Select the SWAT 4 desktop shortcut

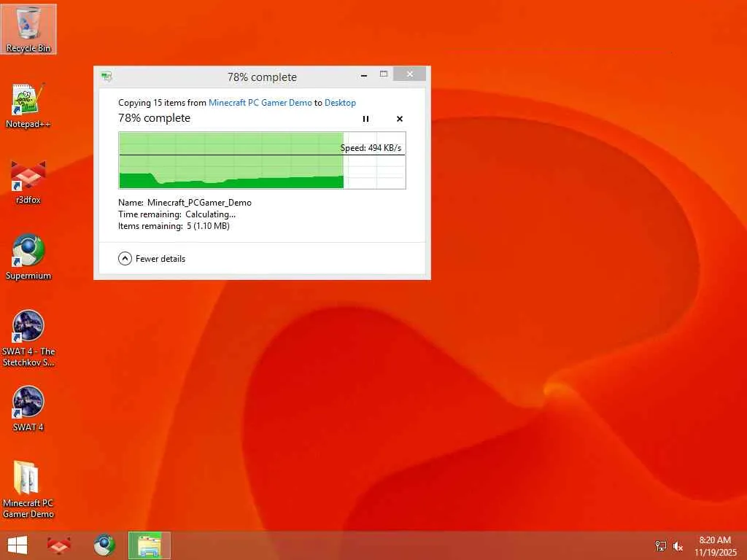click(x=28, y=408)
